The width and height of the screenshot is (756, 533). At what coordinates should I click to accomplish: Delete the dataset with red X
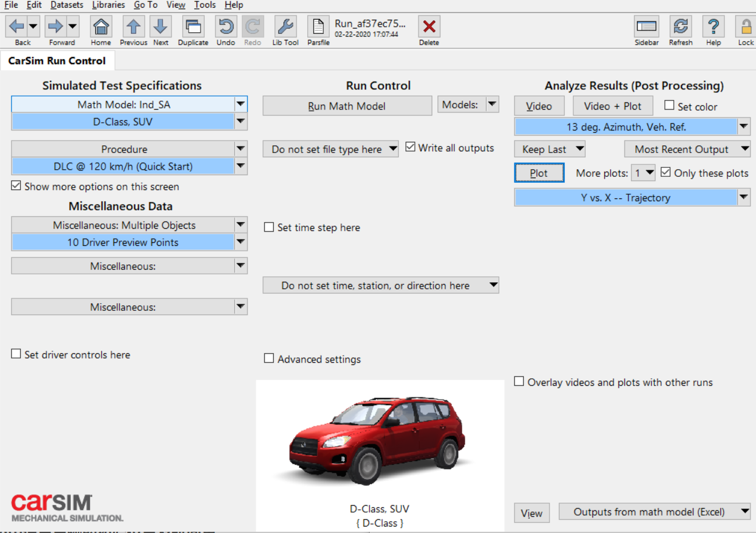pyautogui.click(x=429, y=26)
